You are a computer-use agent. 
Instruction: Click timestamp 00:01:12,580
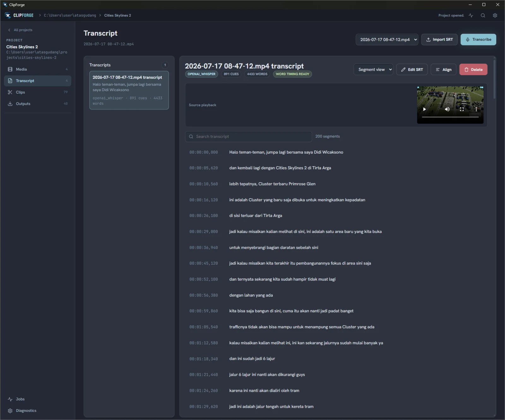coord(204,343)
